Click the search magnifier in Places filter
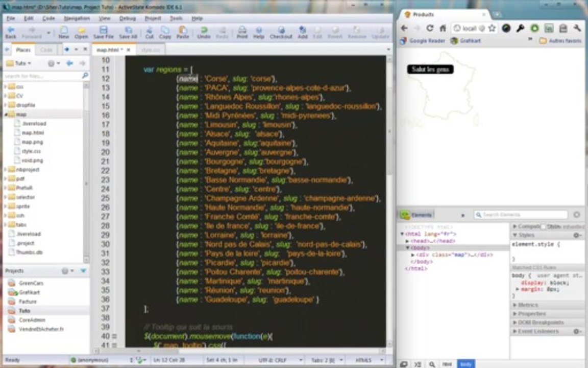 click(x=85, y=76)
